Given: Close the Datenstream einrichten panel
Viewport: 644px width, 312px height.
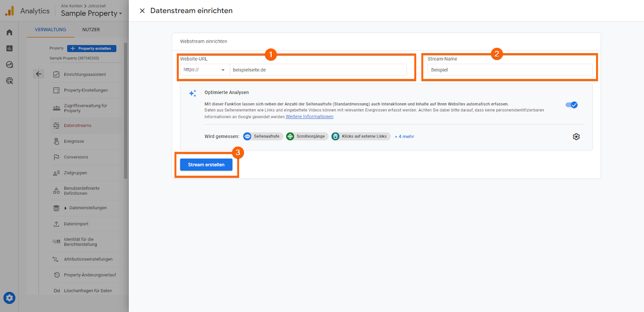Looking at the screenshot, I should click(x=142, y=11).
